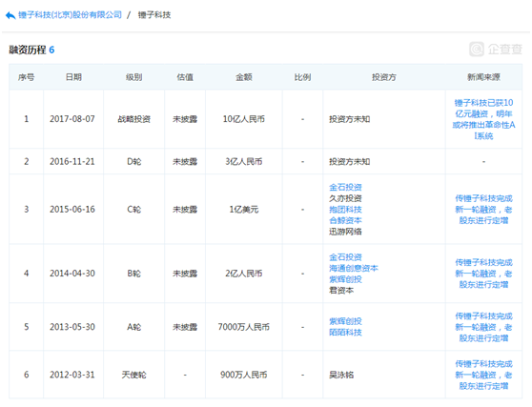Viewport: 532px width, 407px height.
Task: Click round cell 天使轮
Action: pos(134,375)
